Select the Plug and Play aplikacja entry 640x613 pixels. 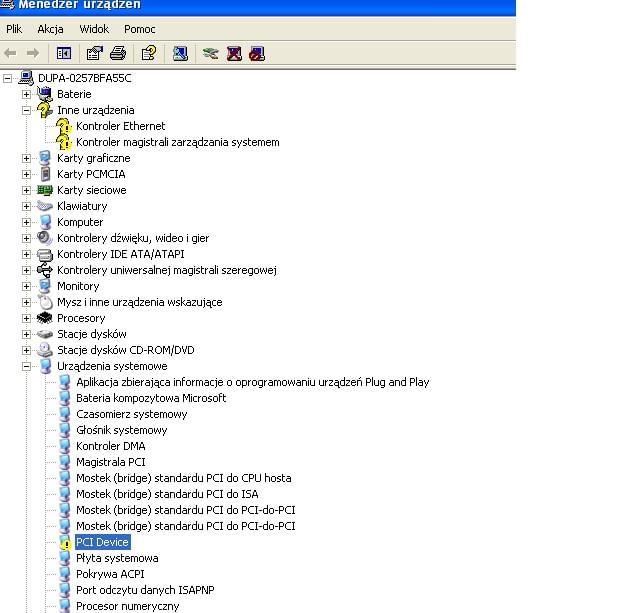(253, 382)
